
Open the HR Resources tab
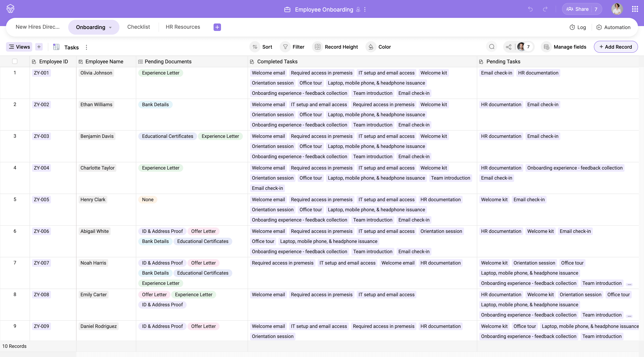183,27
